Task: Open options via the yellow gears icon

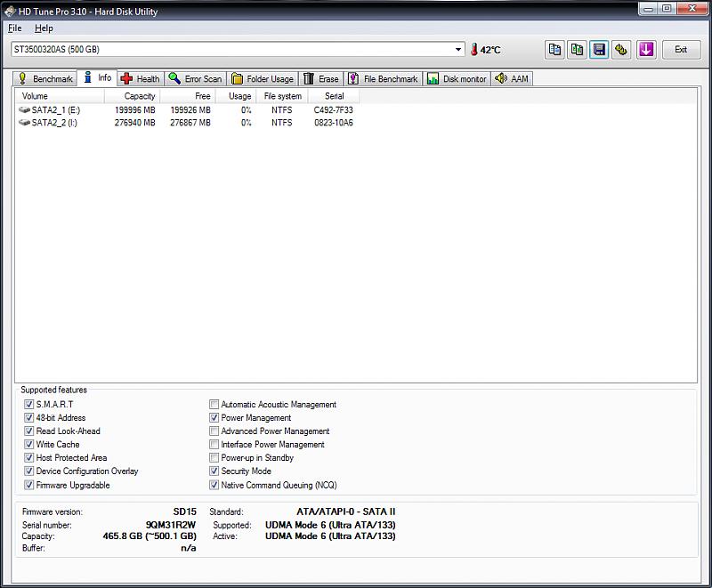Action: (x=621, y=50)
